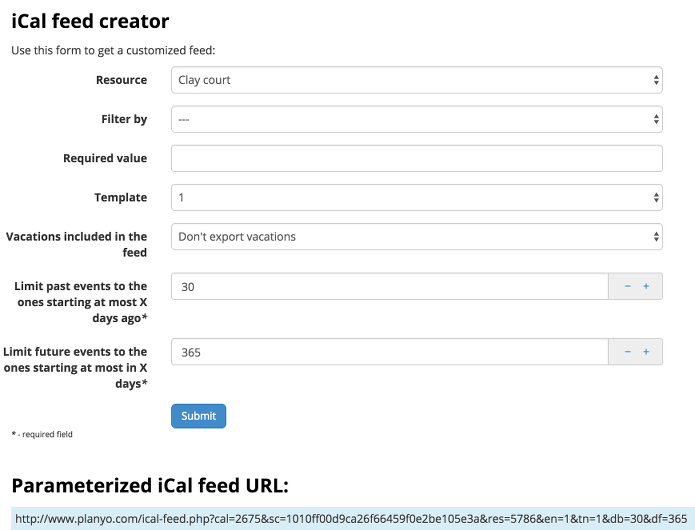
Task: Click the Template field label
Action: (120, 198)
